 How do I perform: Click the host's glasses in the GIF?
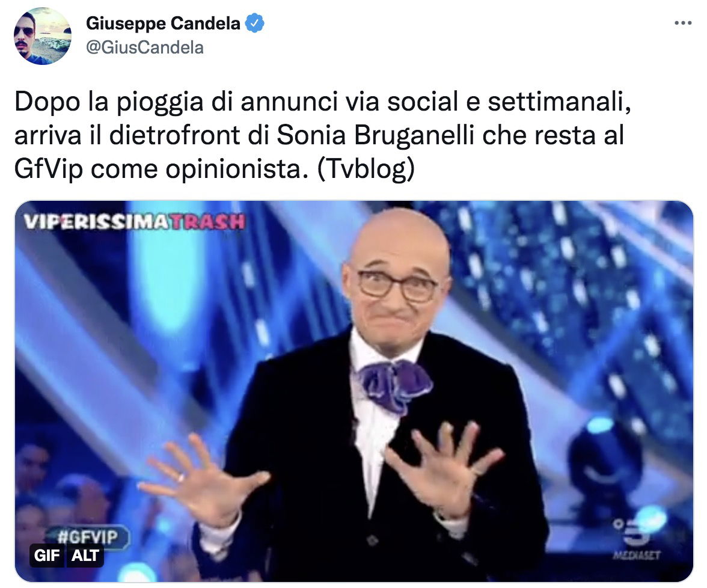pyautogui.click(x=397, y=286)
